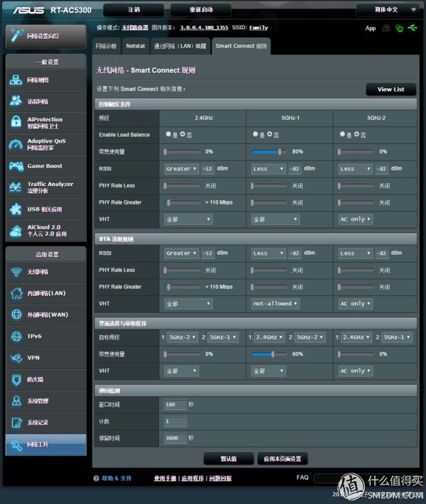Open STA selection 5GHz-1 VHT not-allowed dropdown
Image resolution: width=426 pixels, height=504 pixels.
275,303
